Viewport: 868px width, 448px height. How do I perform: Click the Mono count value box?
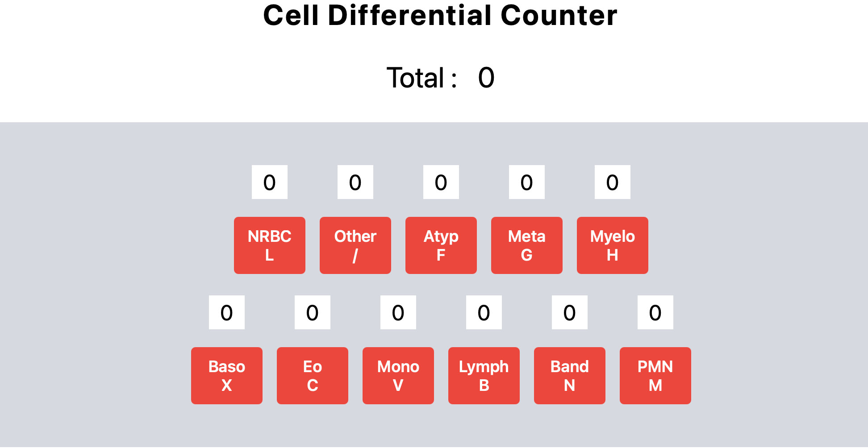[398, 312]
